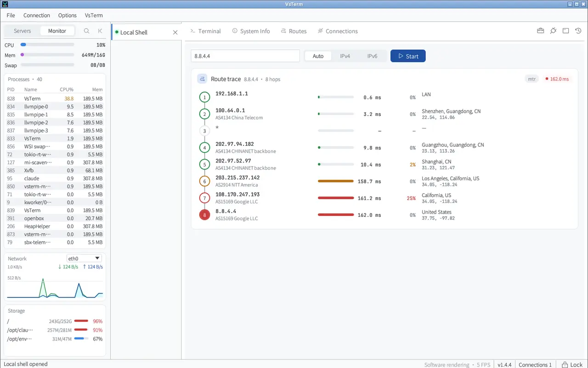The image size is (588, 368).
Task: Toggle the Lock button in status bar
Action: click(572, 364)
